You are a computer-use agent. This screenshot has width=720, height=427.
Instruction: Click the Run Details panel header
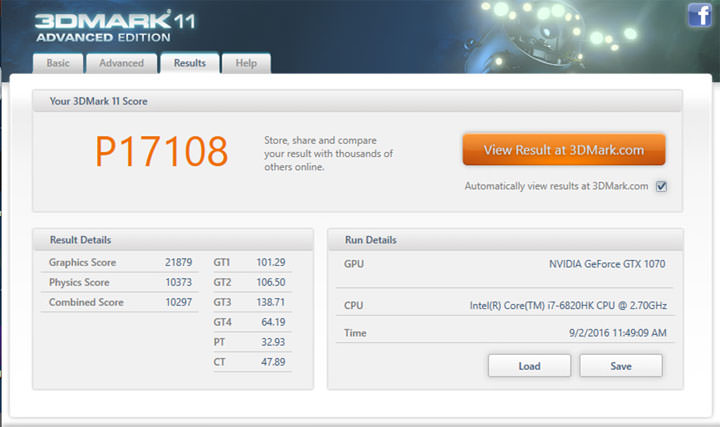[505, 240]
